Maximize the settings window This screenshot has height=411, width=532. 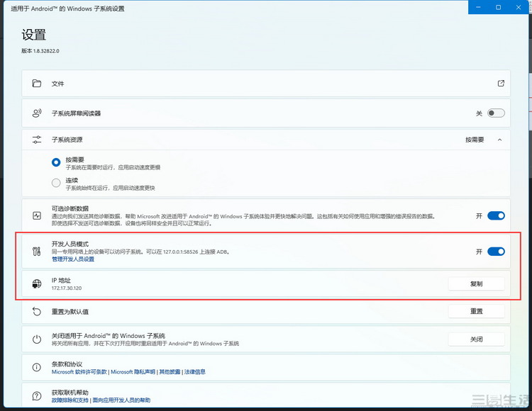[498, 7]
